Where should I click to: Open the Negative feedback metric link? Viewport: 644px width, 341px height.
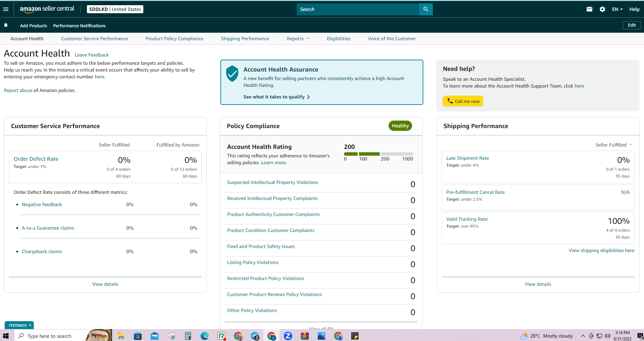42,204
